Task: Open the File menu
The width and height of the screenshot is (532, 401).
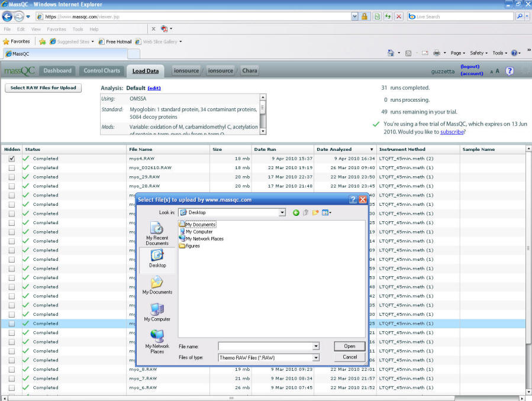Action: [7, 29]
